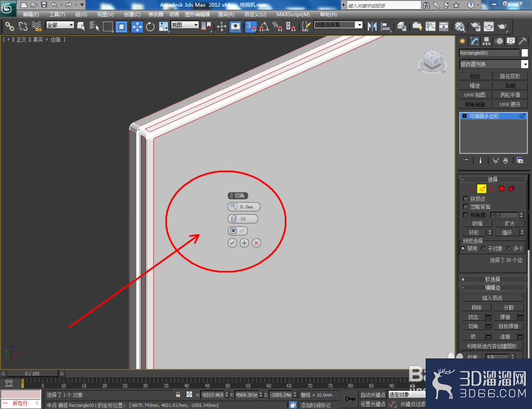Select 子对象 preview selection radio

pyautogui.click(x=483, y=248)
